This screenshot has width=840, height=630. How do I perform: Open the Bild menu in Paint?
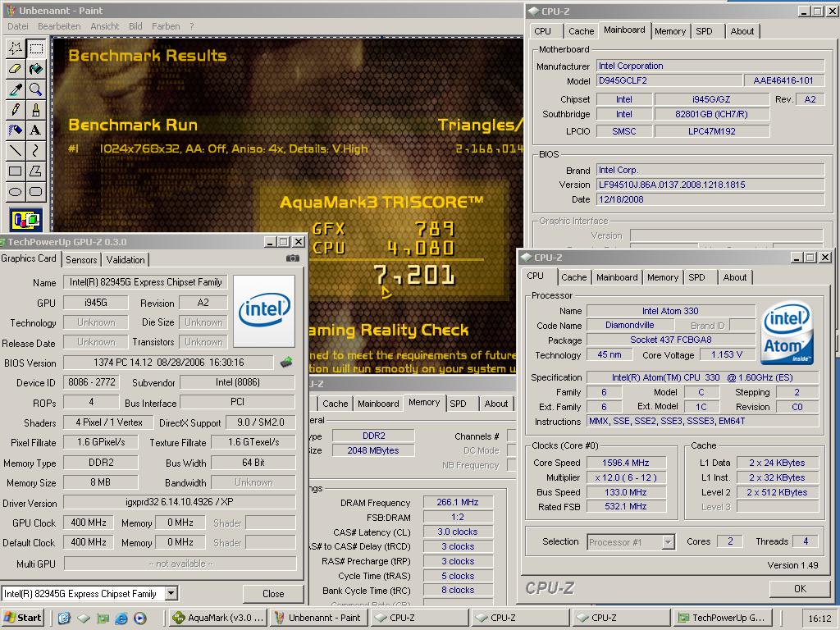pyautogui.click(x=135, y=26)
